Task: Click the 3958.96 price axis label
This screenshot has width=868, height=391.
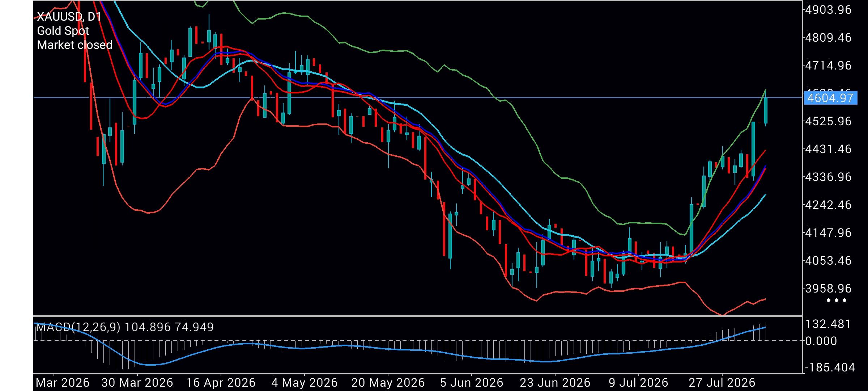Action: tap(828, 289)
